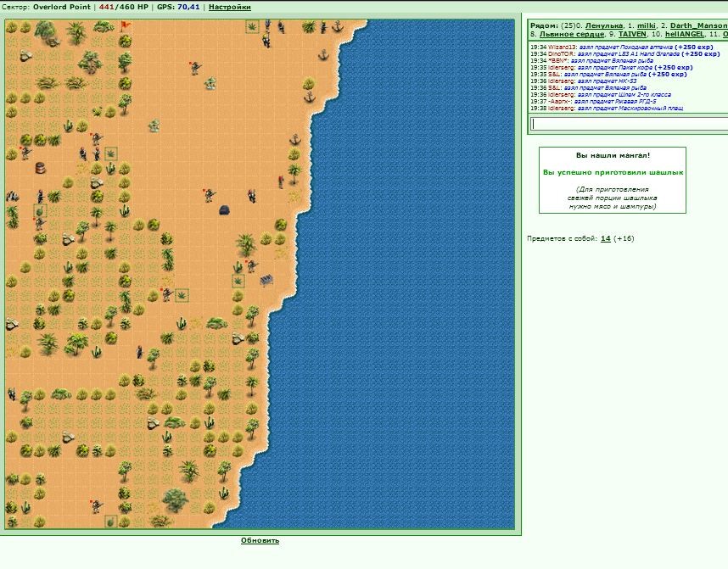This screenshot has width=728, height=569.
Task: Open the Настройки settings link
Action: (230, 7)
